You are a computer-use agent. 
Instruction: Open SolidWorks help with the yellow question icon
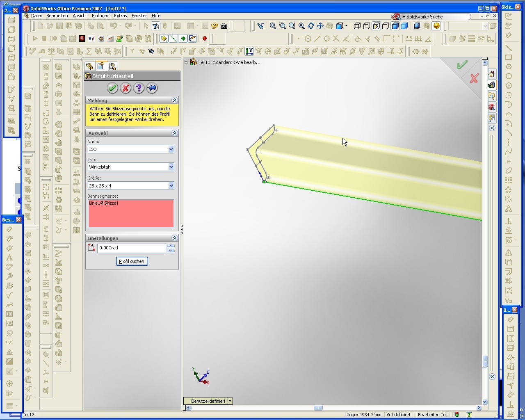pyautogui.click(x=214, y=26)
